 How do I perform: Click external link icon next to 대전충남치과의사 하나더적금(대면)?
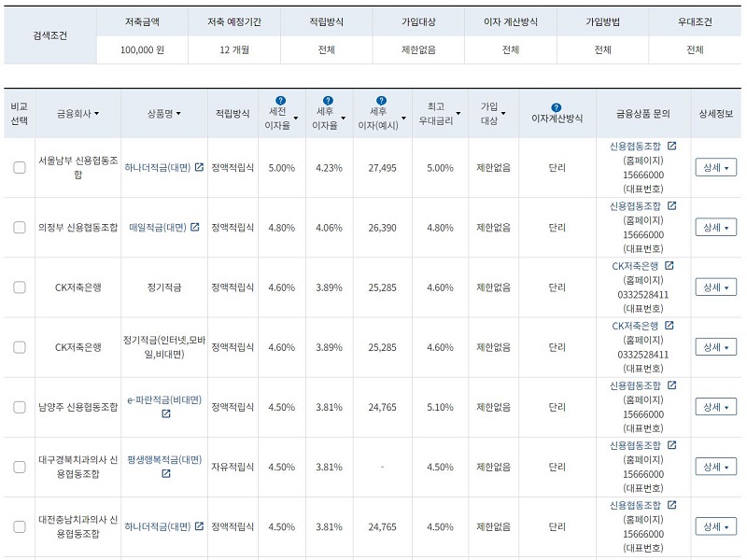click(199, 526)
